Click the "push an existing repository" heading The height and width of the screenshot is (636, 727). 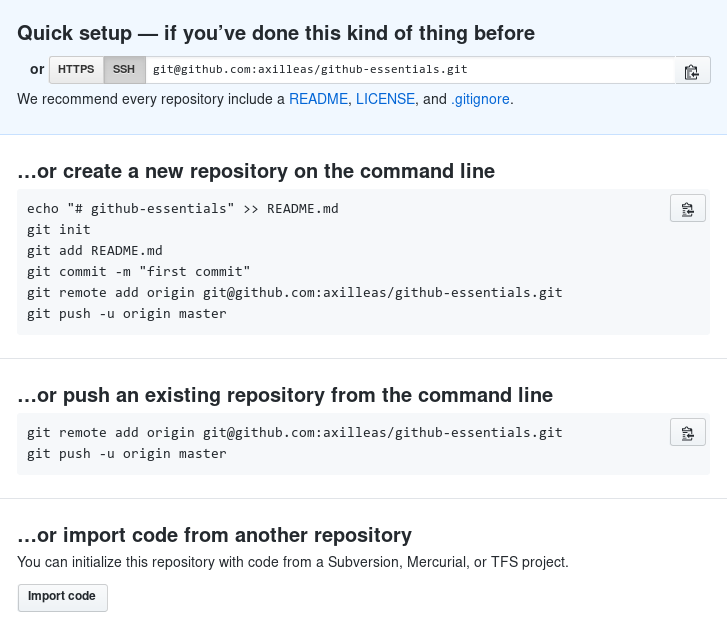coord(285,395)
